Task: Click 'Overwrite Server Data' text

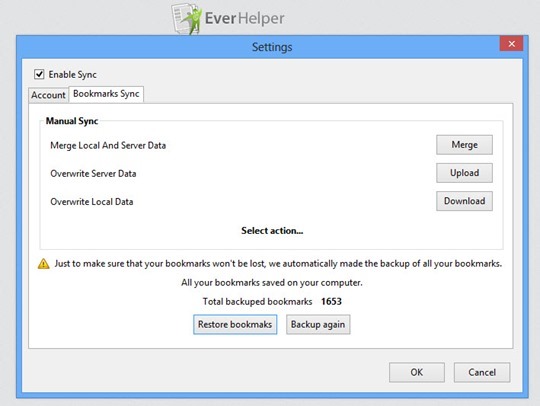Action: click(93, 173)
